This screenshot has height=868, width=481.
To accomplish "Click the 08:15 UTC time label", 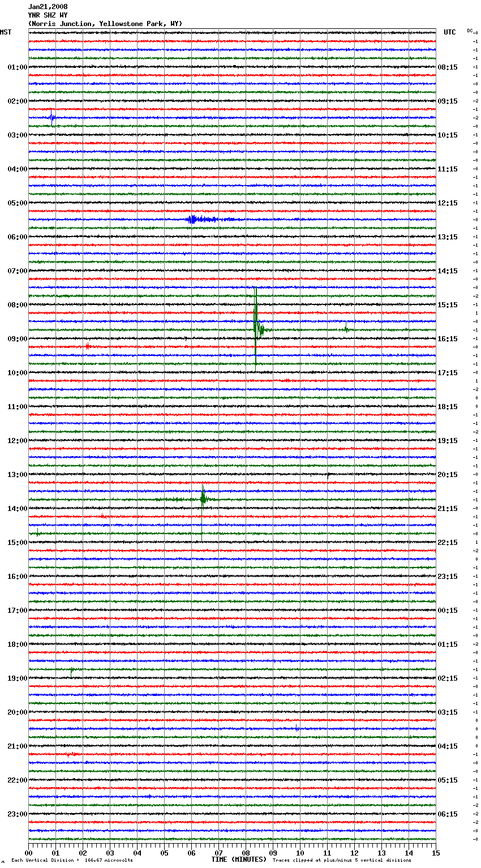I will 448,67.
